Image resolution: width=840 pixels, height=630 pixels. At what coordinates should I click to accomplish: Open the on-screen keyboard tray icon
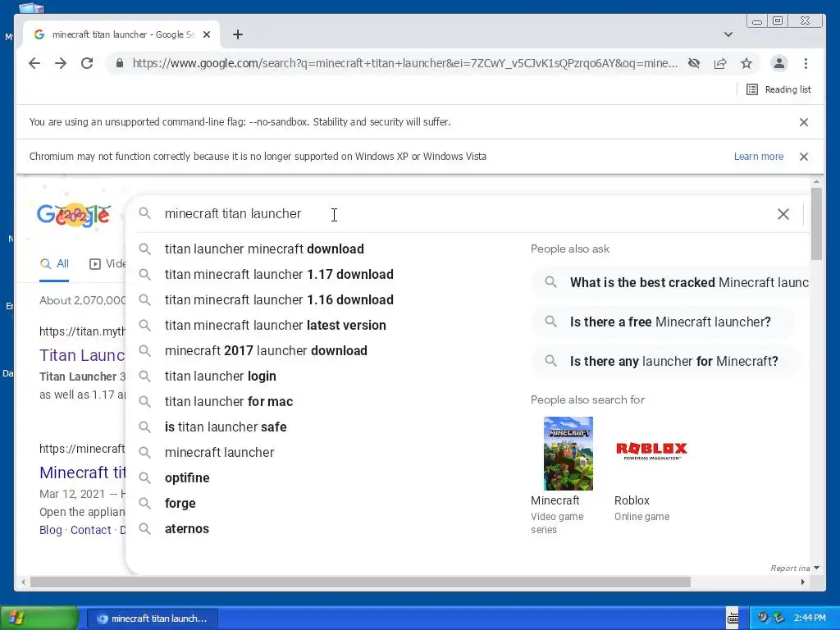pos(733,619)
